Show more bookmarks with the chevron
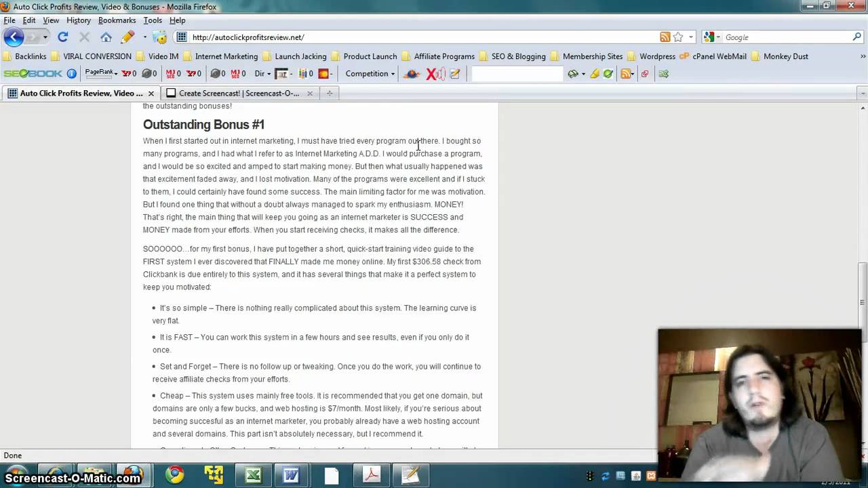This screenshot has height=488, width=868. 863,56
